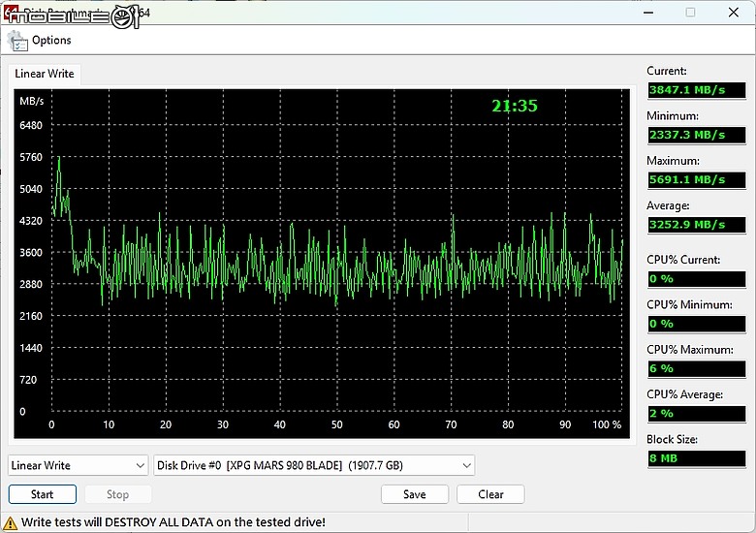This screenshot has height=533, width=756.
Task: Click the application icon in title bar
Action: 11,14
